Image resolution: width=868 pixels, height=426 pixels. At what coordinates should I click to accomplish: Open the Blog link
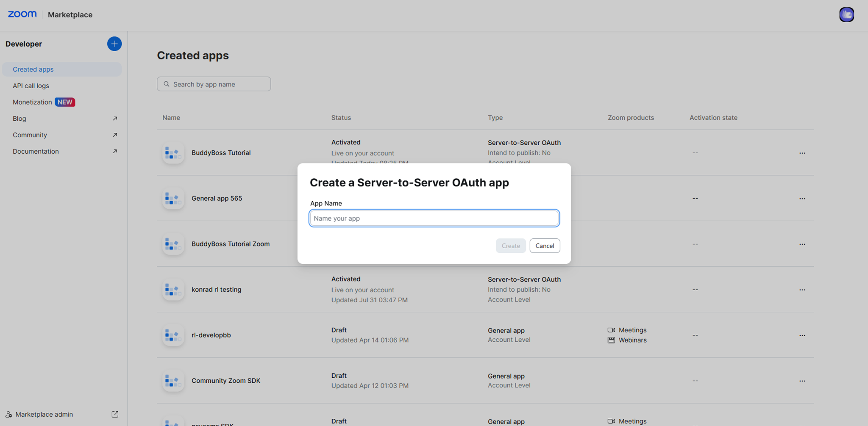[x=19, y=119]
